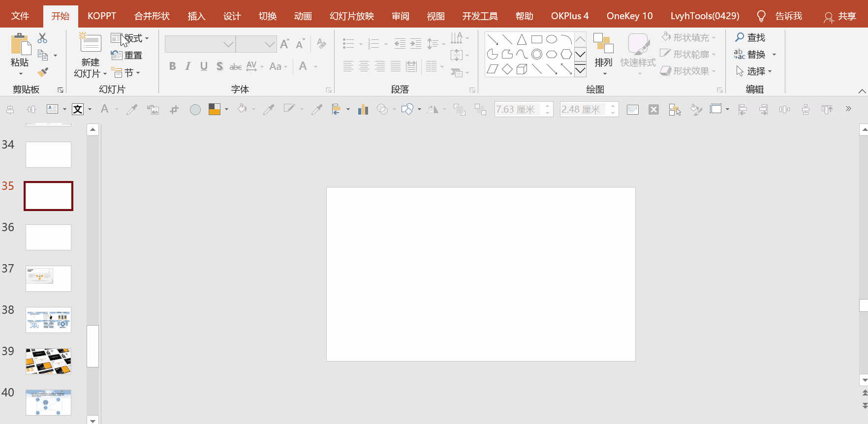Image resolution: width=868 pixels, height=424 pixels.
Task: Select the rectangle shape in the shapes gallery
Action: [x=536, y=39]
